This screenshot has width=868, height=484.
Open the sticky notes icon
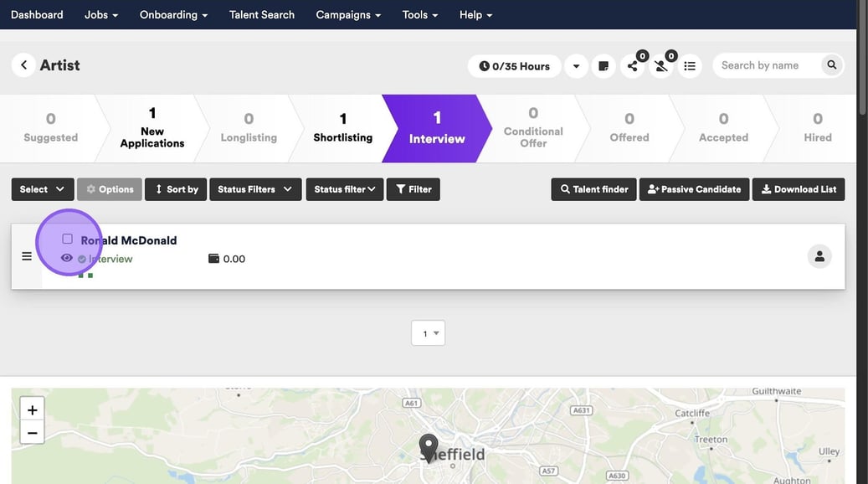tap(603, 66)
